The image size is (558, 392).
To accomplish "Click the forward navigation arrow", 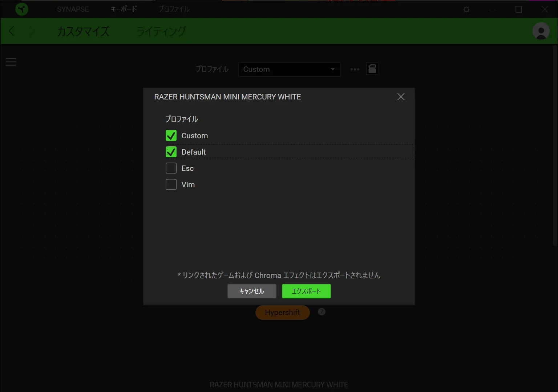I will tap(32, 31).
